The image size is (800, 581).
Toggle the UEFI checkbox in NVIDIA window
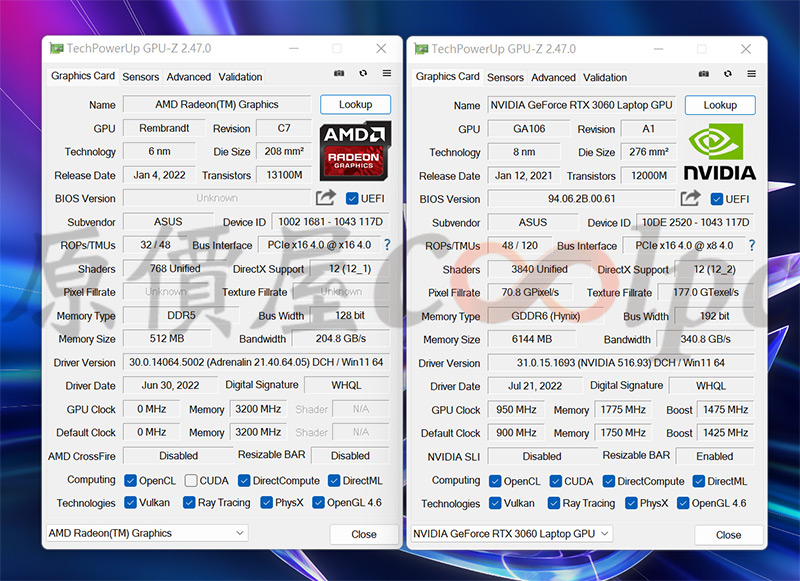click(x=716, y=199)
